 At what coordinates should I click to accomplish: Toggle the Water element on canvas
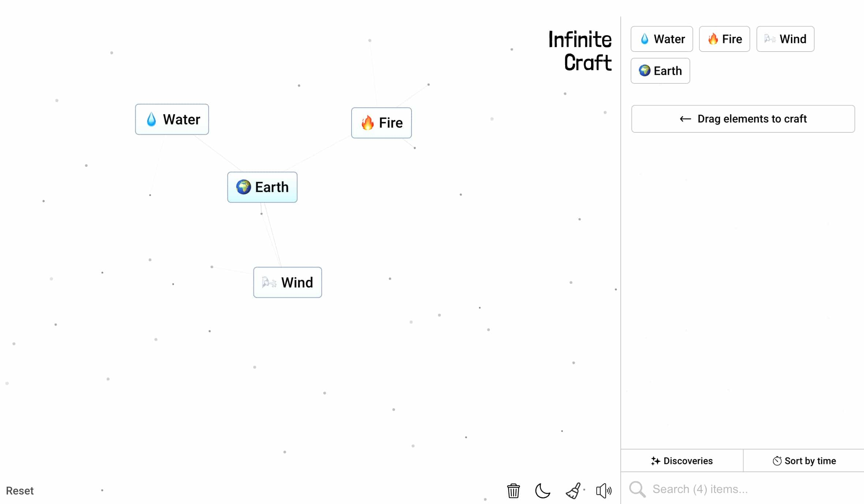172,119
